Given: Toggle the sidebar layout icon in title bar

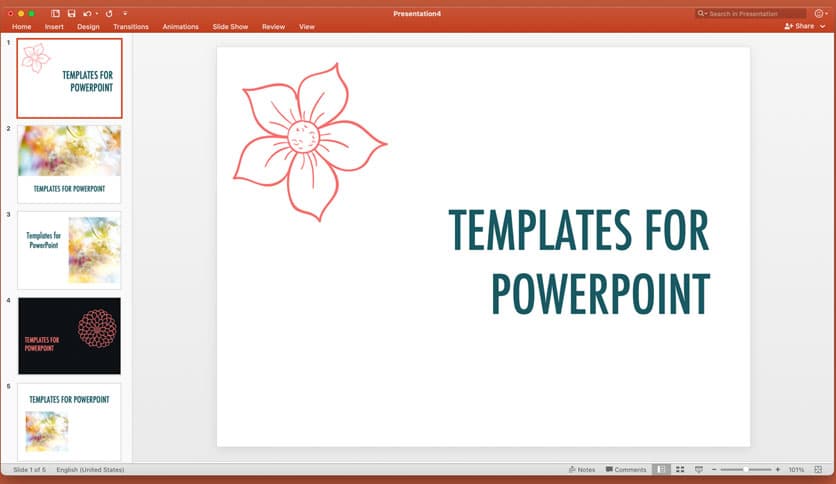Looking at the screenshot, I should coord(55,13).
